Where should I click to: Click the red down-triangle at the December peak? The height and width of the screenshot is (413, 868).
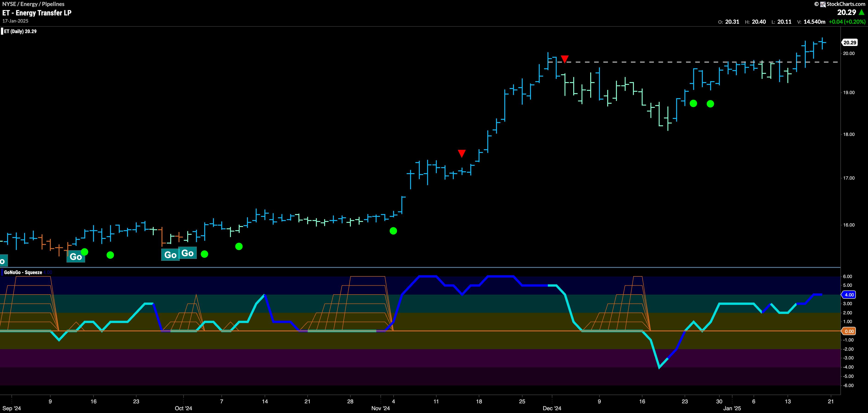pos(565,59)
